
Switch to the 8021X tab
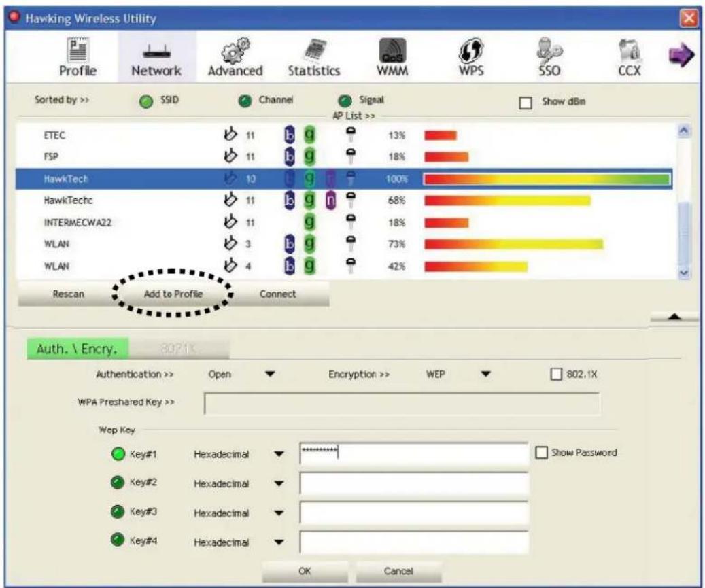(x=179, y=349)
